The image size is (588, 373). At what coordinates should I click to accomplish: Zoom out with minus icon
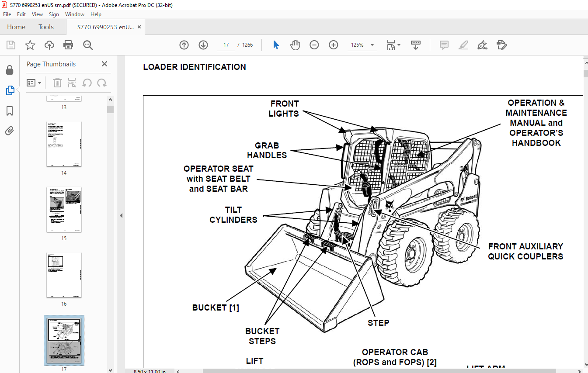tap(314, 45)
